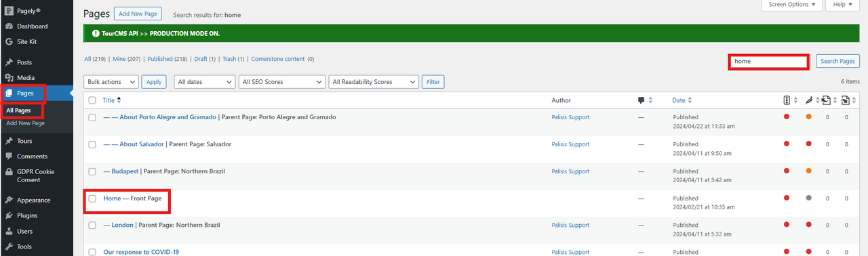This screenshot has height=256, width=868.
Task: Open the All Readability Scores dropdown
Action: (x=374, y=82)
